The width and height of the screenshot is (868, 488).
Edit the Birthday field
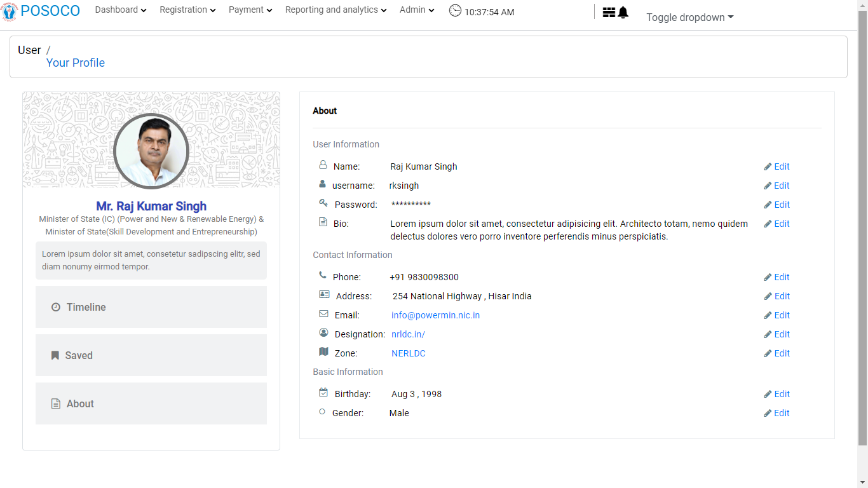(781, 394)
